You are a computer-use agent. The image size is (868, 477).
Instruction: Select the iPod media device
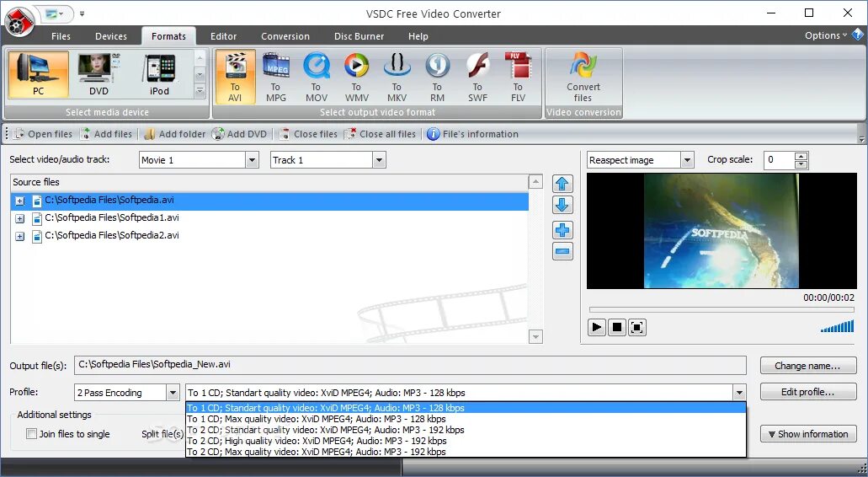coord(159,75)
